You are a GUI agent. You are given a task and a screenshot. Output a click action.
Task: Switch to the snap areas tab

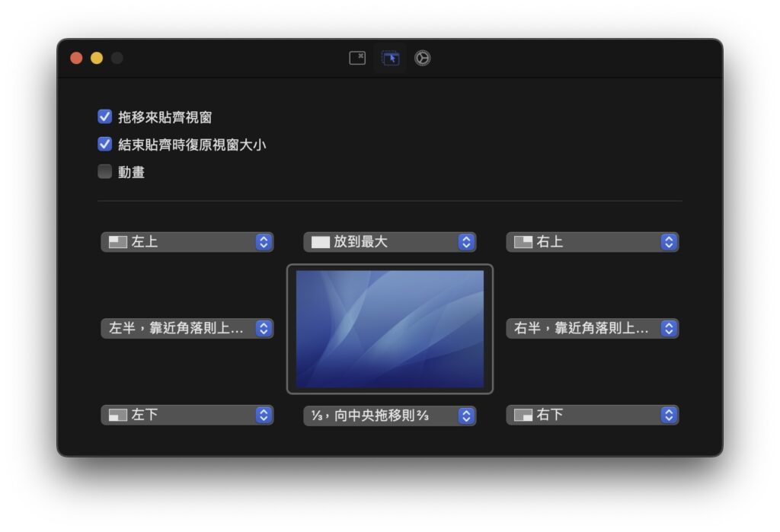[391, 58]
